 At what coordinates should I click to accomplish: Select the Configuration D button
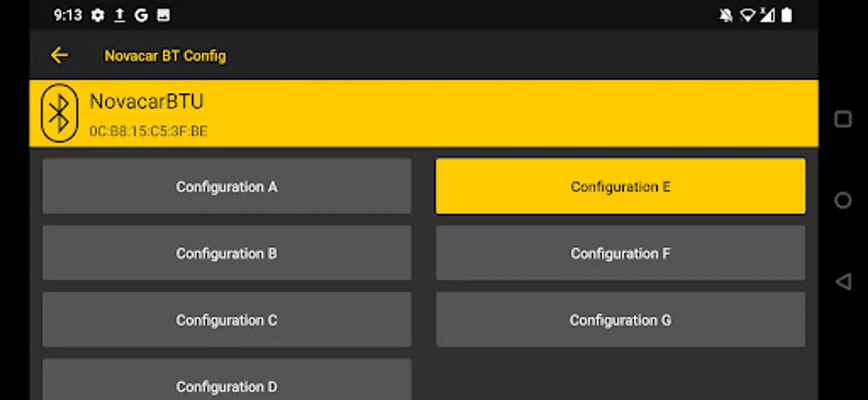click(227, 382)
